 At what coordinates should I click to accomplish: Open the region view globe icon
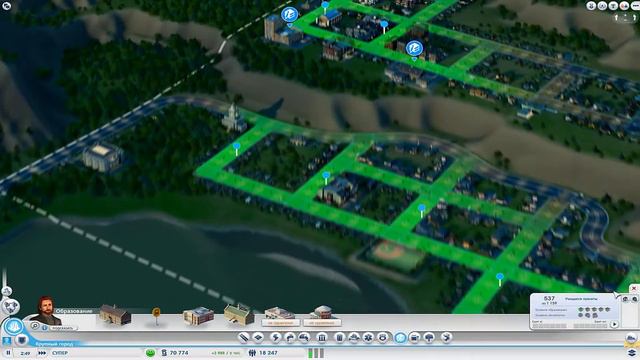coord(10,306)
